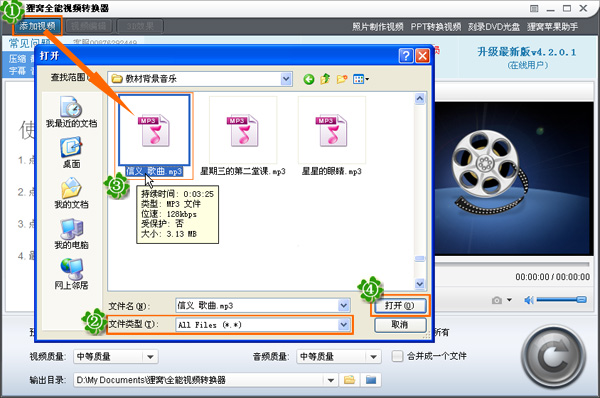Open the view menu icon
600x398 pixels.
point(360,79)
